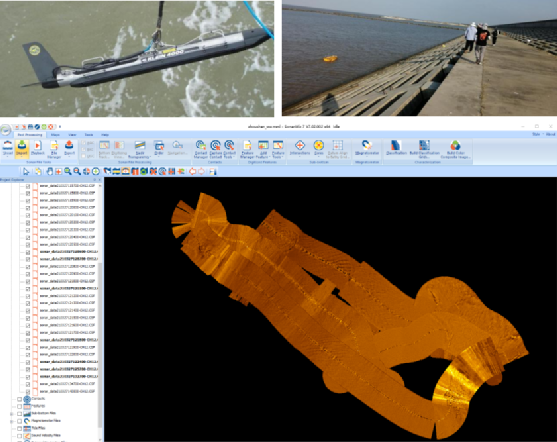
Task: Click the Sound Velocity Files tree label
Action: point(47,435)
